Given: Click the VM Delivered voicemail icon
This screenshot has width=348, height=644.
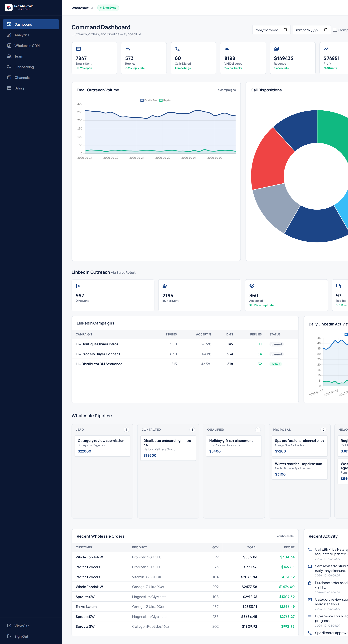Looking at the screenshot, I should click(227, 49).
